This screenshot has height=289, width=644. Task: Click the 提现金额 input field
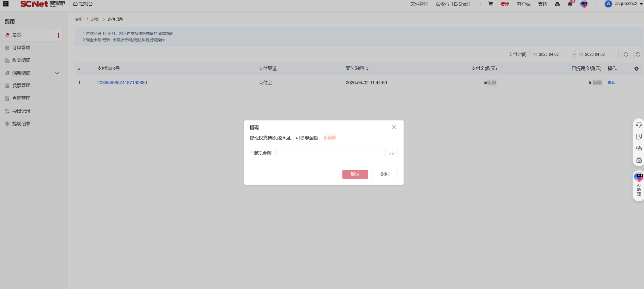pyautogui.click(x=330, y=153)
